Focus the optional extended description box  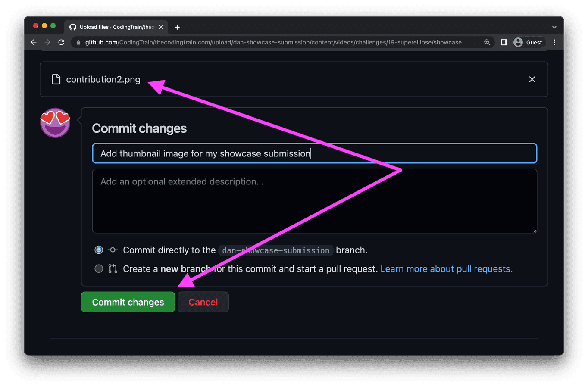[314, 201]
